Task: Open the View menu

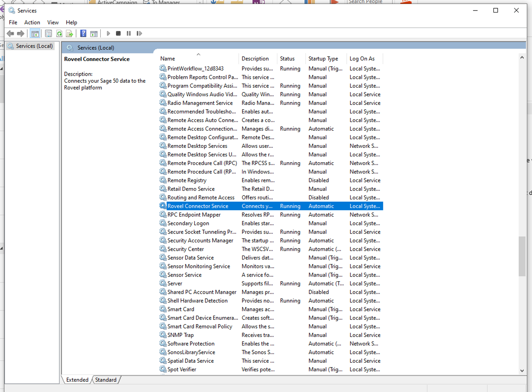Action: (53, 22)
